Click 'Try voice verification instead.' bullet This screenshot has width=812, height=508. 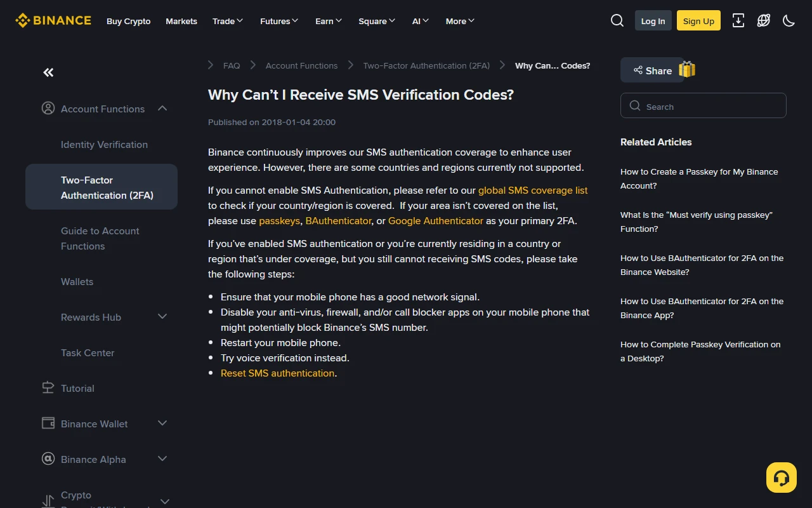tap(285, 358)
